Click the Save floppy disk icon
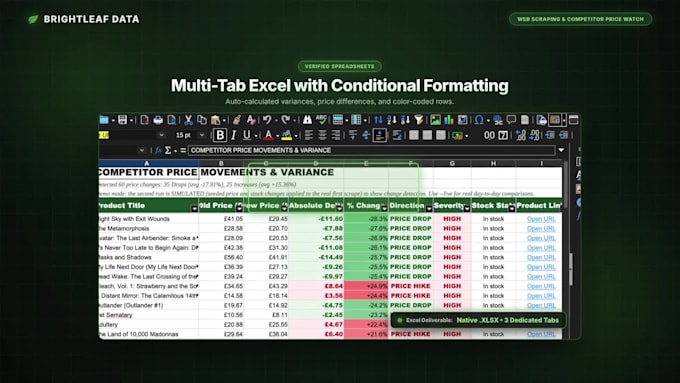680x383 pixels. [x=123, y=120]
